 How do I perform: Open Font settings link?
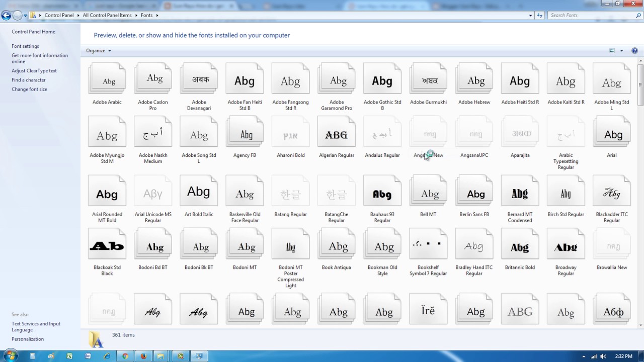pyautogui.click(x=25, y=46)
